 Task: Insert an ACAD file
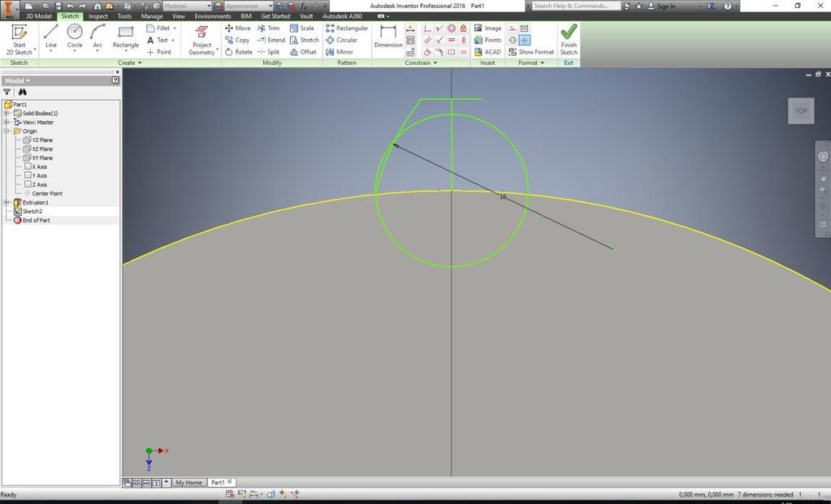tap(487, 52)
